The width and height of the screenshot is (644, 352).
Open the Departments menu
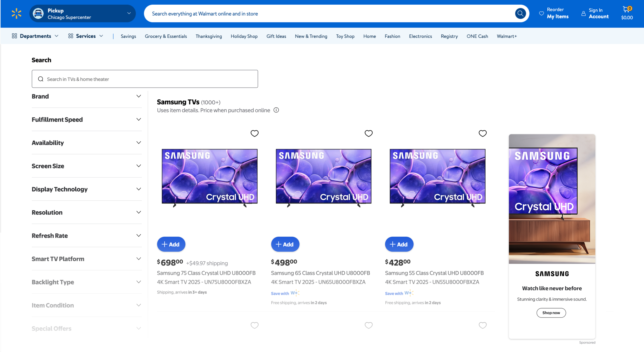tap(35, 36)
